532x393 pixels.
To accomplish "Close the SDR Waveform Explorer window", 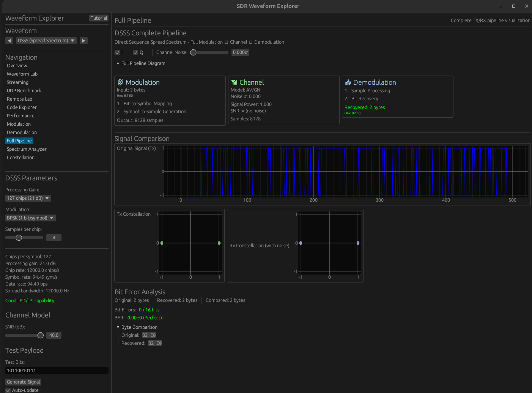I will tap(526, 6).
